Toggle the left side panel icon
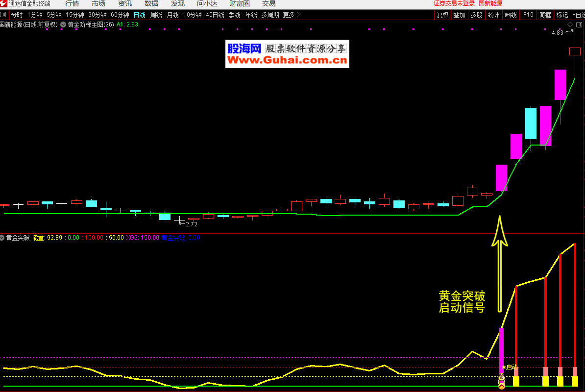585x392 pixels. pyautogui.click(x=3, y=15)
